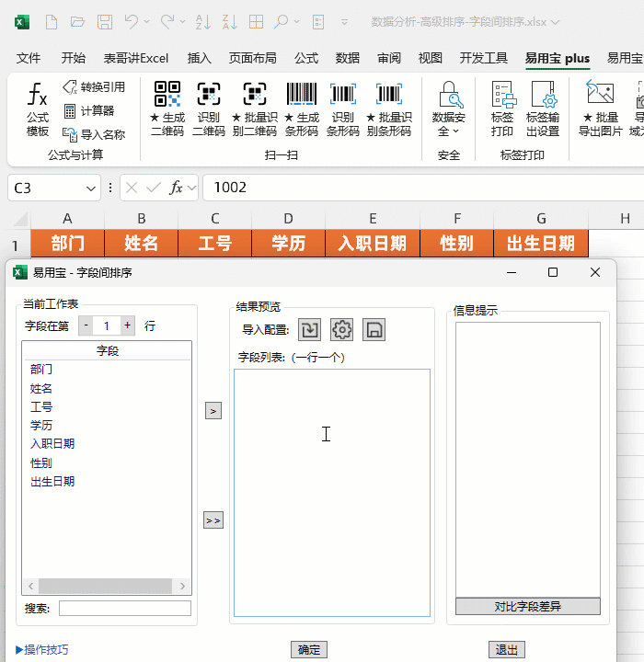Click the single > move field button
Screen dimensions: 644x662
[x=213, y=411]
